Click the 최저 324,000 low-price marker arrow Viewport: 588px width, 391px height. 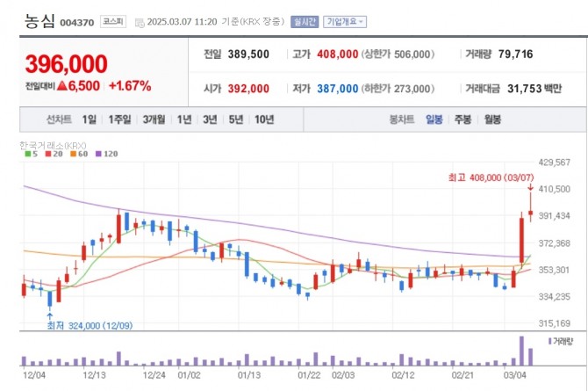click(50, 314)
